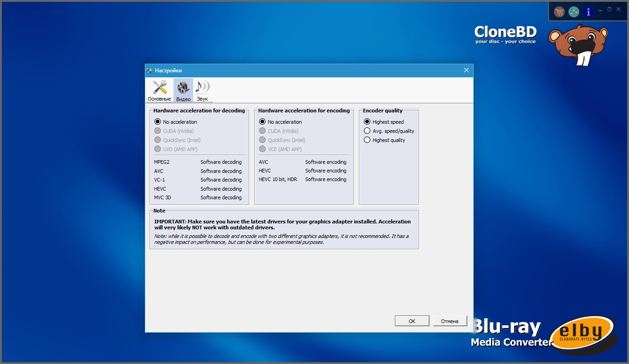Click the MPEG2 decoding row label
629x364 pixels.
(x=162, y=162)
